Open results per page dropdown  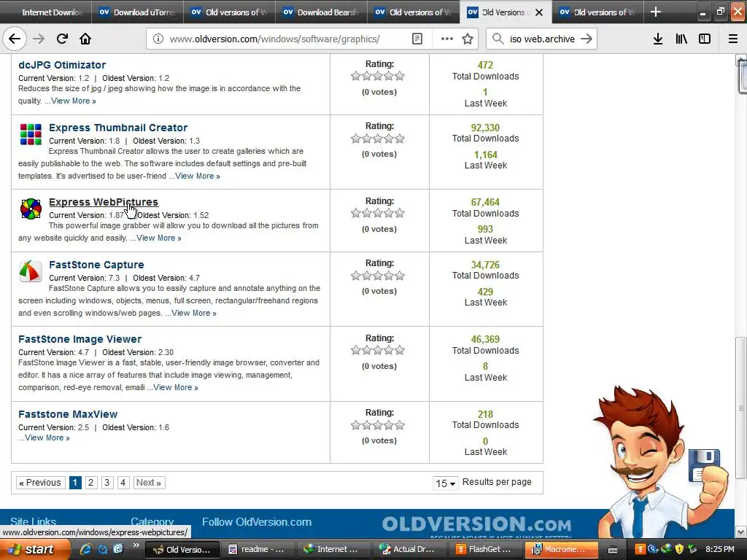pos(445,483)
